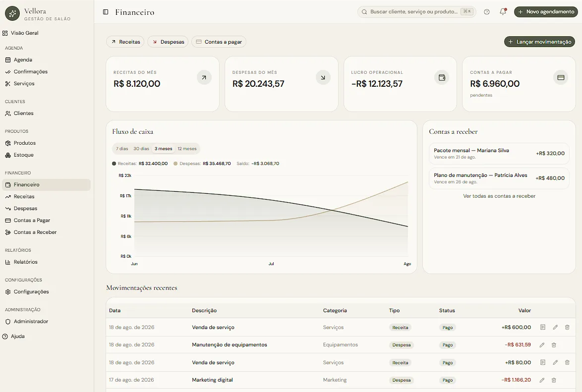Screen dimensions: 582x392
Task: Collapse the sidebar with the panel toggle icon
Action: pyautogui.click(x=106, y=12)
